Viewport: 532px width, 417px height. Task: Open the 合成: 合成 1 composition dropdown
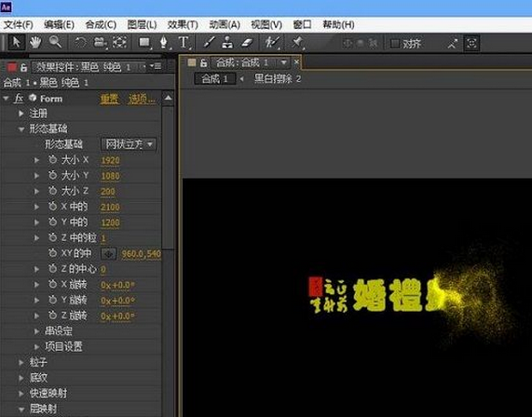point(283,63)
